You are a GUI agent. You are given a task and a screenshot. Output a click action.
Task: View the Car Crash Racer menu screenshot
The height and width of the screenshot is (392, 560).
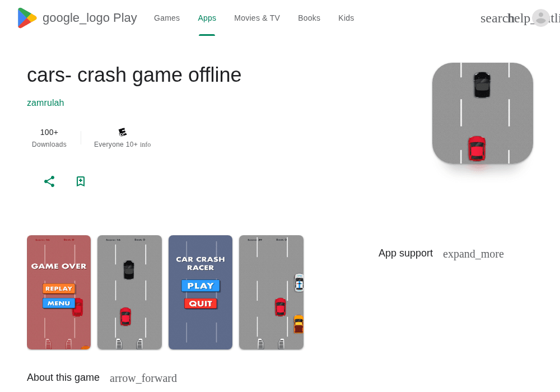click(x=200, y=292)
